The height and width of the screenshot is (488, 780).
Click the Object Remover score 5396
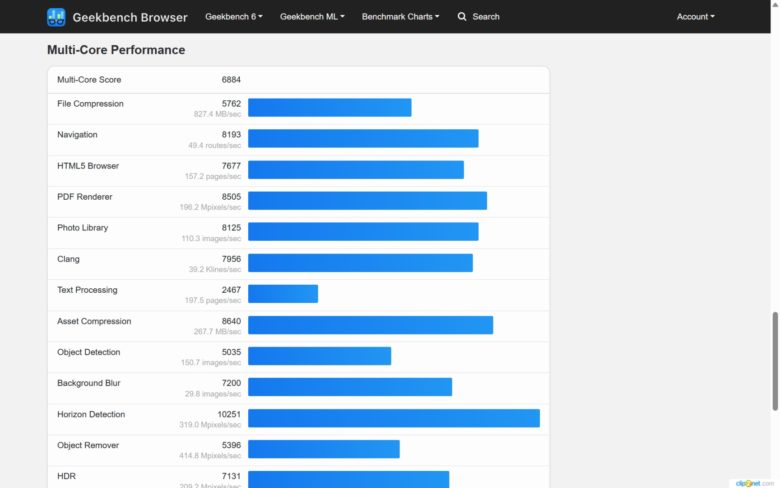pyautogui.click(x=231, y=445)
